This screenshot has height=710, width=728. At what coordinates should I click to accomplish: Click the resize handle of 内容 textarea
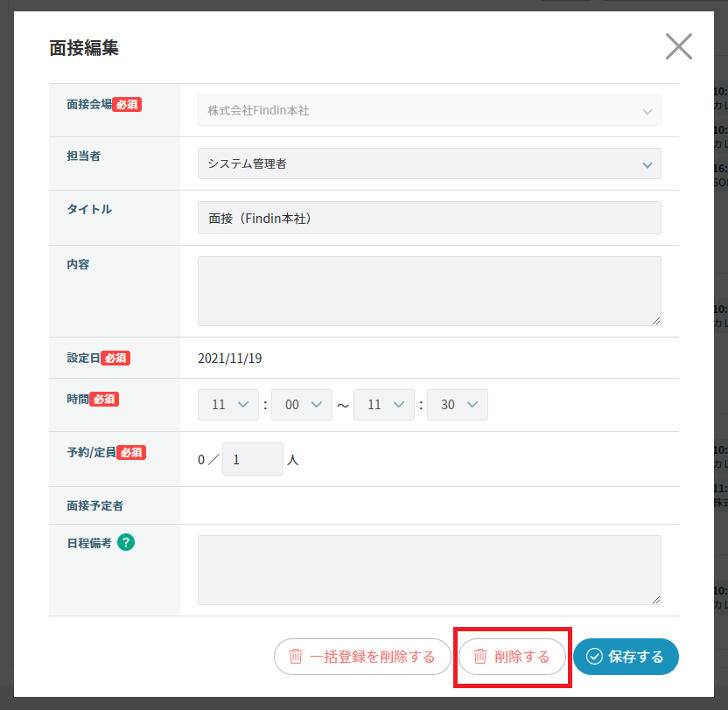(x=655, y=320)
